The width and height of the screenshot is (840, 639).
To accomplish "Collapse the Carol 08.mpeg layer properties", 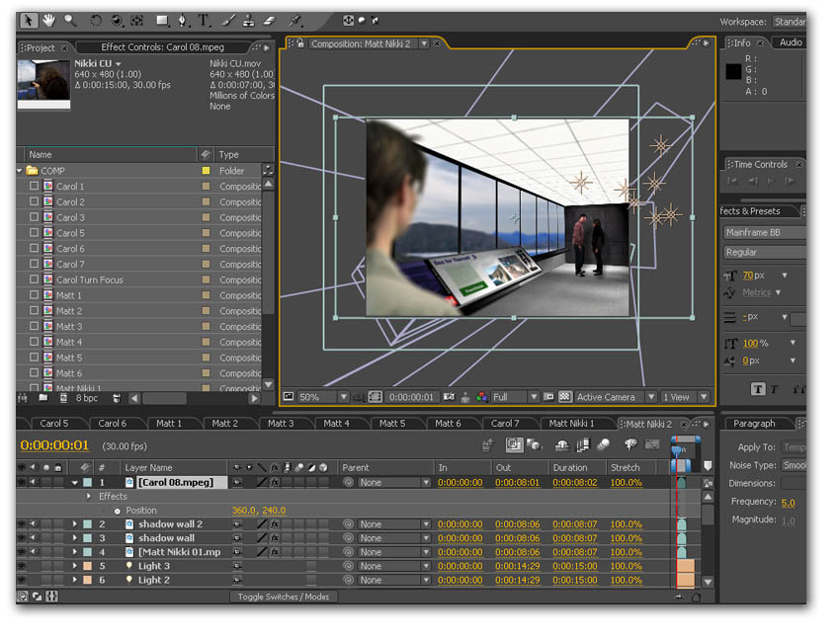I will click(x=74, y=483).
